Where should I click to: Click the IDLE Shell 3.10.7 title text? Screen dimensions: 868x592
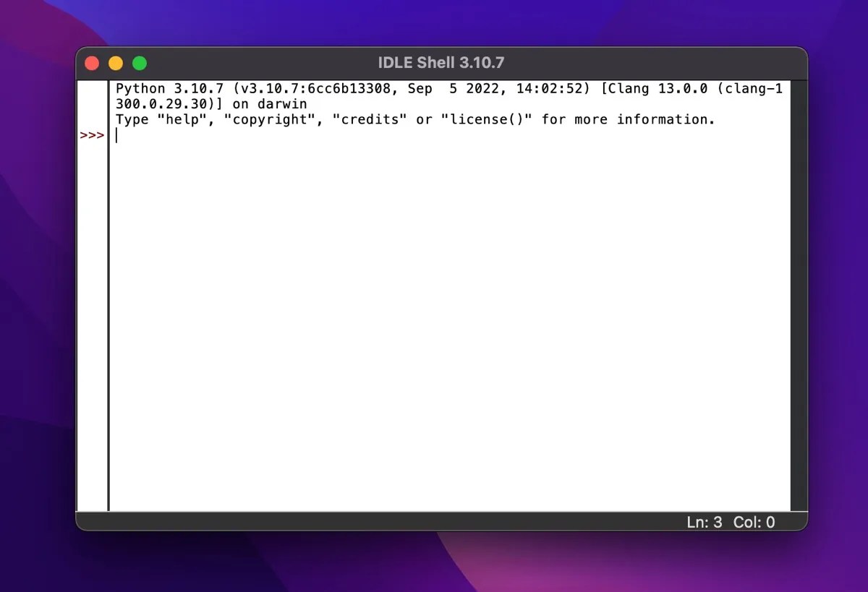(441, 62)
